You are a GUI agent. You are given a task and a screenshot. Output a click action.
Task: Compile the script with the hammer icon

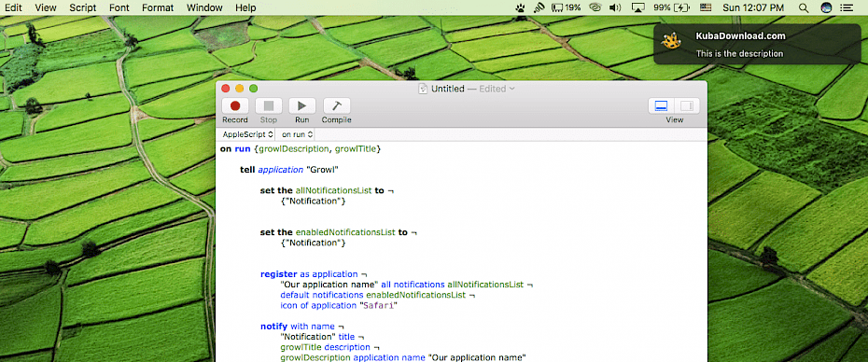coord(337,105)
